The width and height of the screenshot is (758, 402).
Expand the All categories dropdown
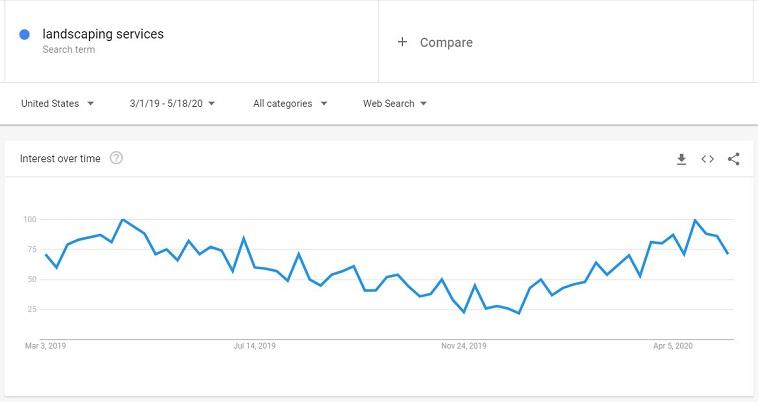[290, 103]
